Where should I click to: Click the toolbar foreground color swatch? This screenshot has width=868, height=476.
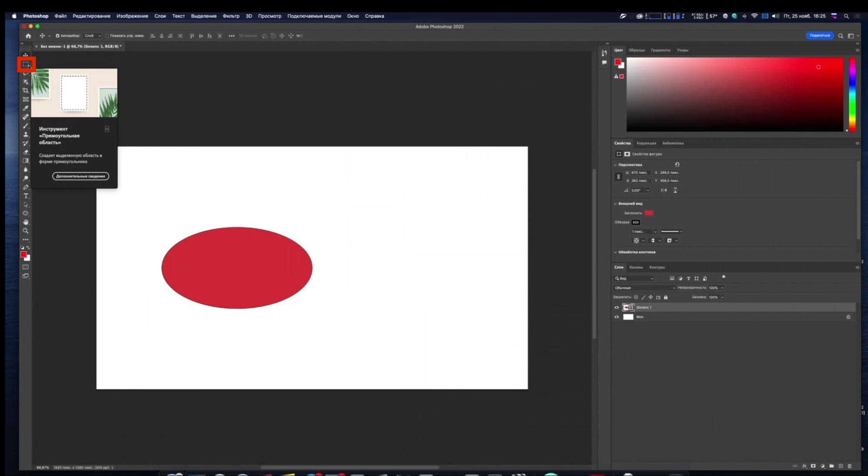pos(24,255)
